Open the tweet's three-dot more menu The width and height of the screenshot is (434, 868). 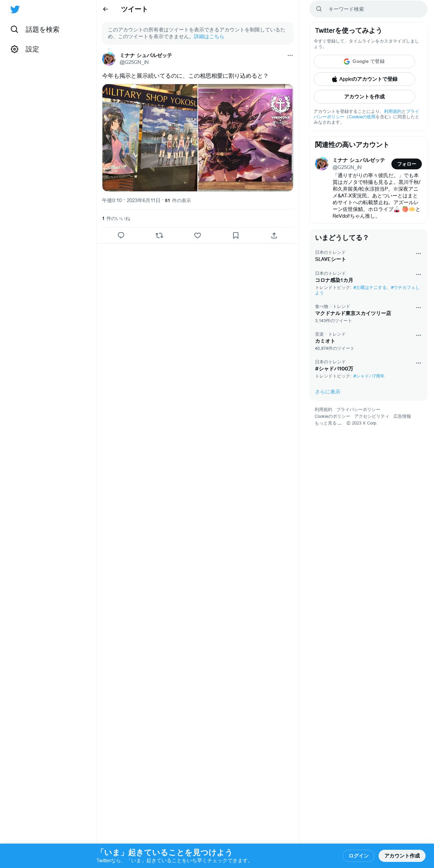pyautogui.click(x=290, y=55)
